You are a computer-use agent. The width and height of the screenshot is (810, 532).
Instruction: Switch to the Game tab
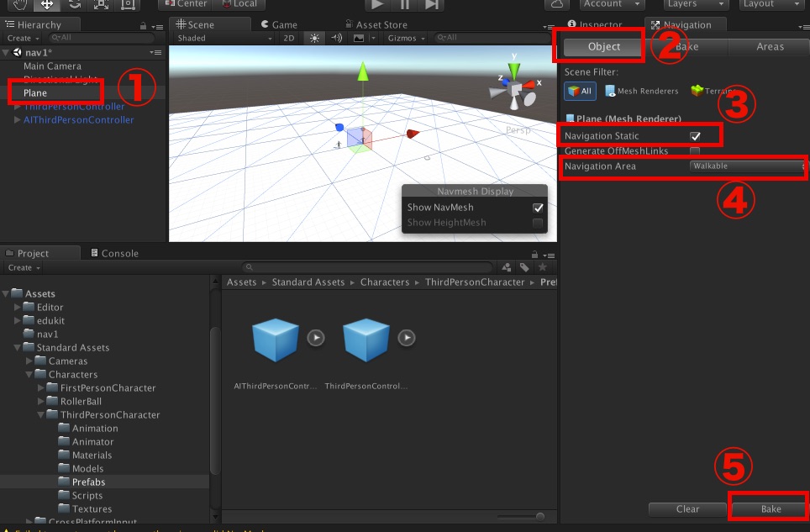pos(279,24)
